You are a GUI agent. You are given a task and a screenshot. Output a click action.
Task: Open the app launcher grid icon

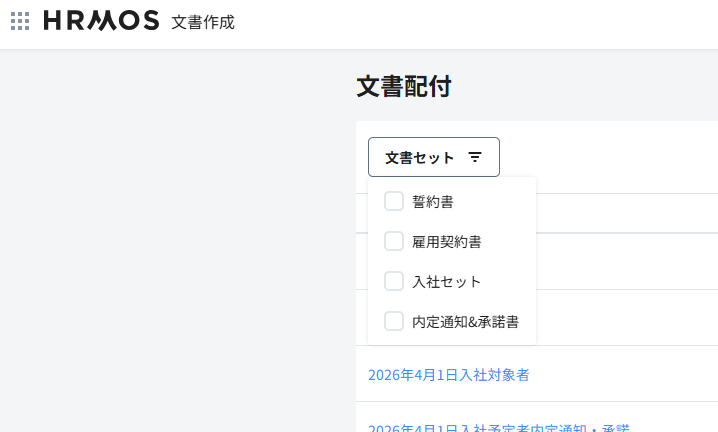(x=20, y=21)
